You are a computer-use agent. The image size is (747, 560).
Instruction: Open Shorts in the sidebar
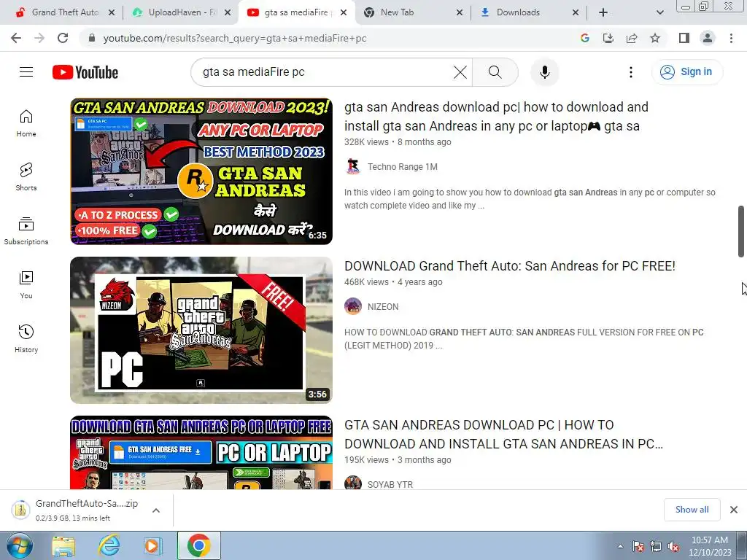click(26, 177)
